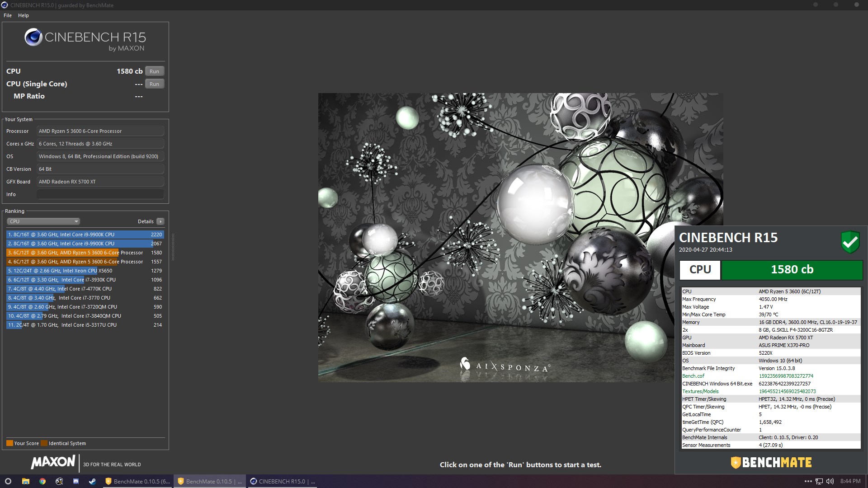Click the ranking panel resize grip handle
Viewport: 868px width, 488px height.
[173, 247]
